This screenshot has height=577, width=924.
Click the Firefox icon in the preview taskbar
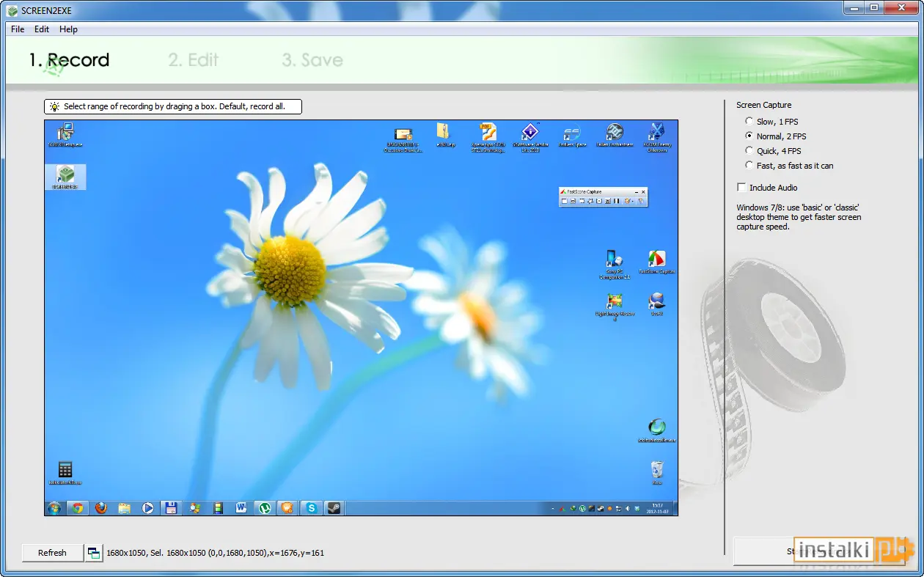[101, 507]
